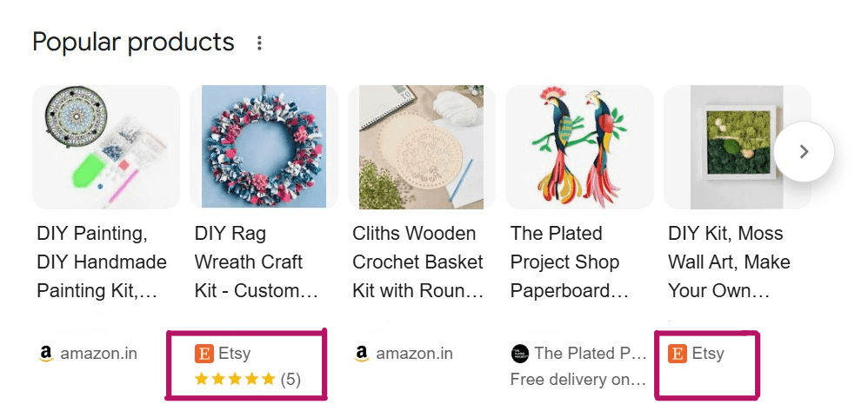Click the Amazon logo under Crochet Basket Kit
The image size is (868, 411).
pyautogui.click(x=362, y=354)
